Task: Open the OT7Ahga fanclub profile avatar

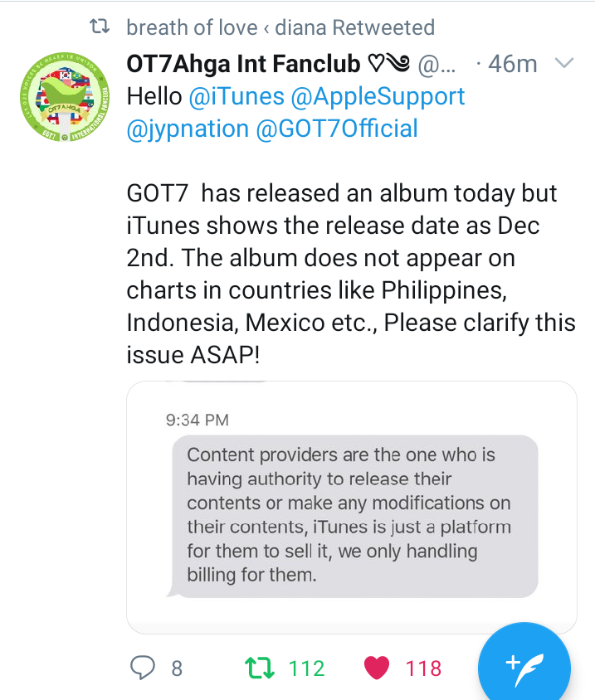Action: tap(65, 96)
